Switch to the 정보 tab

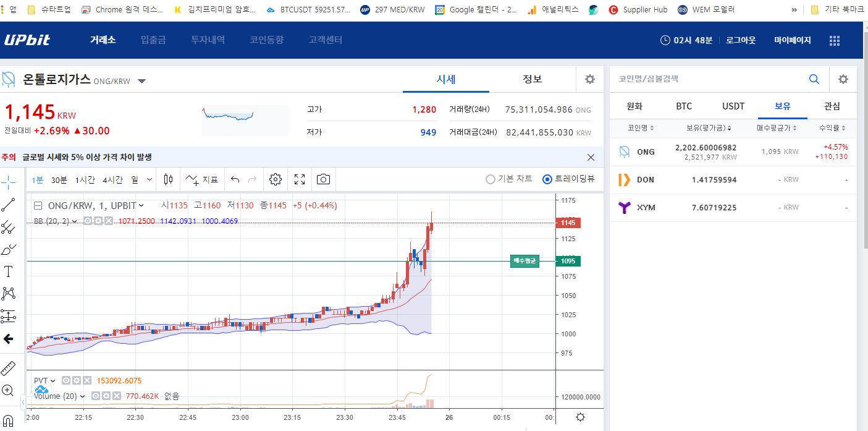tap(532, 79)
